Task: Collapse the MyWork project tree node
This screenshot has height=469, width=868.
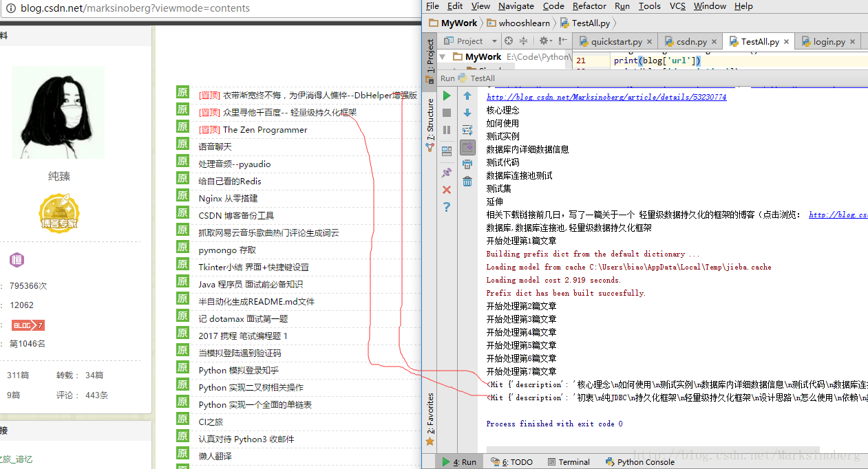Action: coord(443,57)
